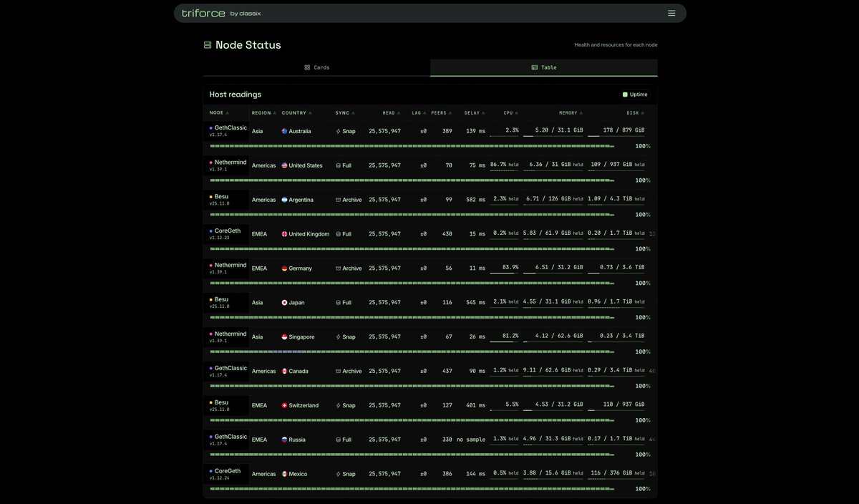859x504 pixels.
Task: Click the Canada flag icon
Action: tap(284, 371)
